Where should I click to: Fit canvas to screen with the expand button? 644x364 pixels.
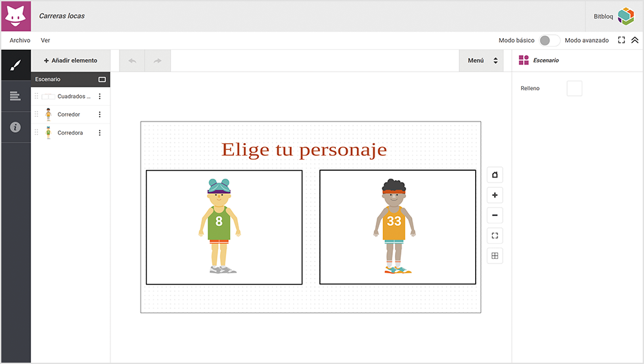coord(495,236)
